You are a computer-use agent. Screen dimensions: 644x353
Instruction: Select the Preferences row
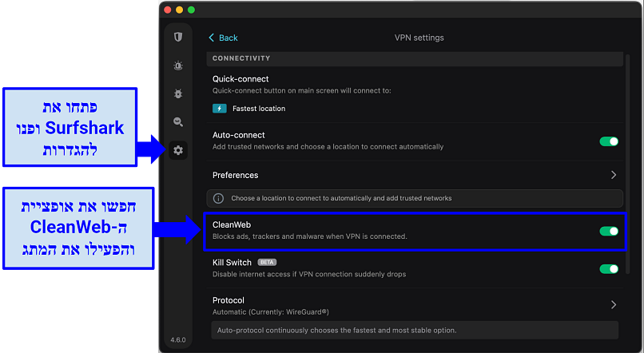415,175
